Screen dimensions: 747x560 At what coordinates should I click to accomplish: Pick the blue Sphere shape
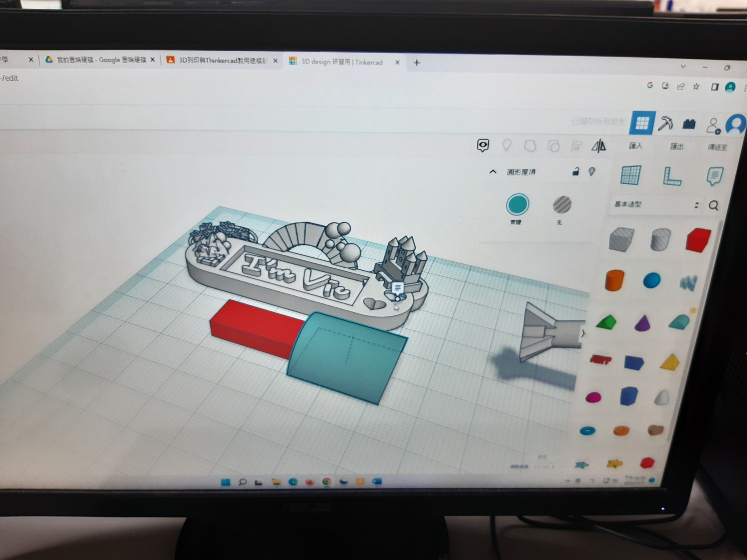click(x=652, y=280)
